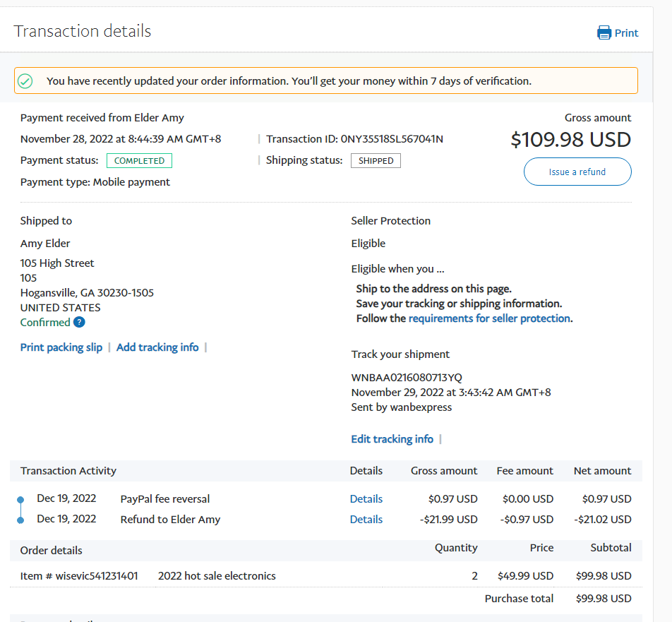
Task: Click tracking number WNBAA0216080713YQ
Action: [407, 378]
